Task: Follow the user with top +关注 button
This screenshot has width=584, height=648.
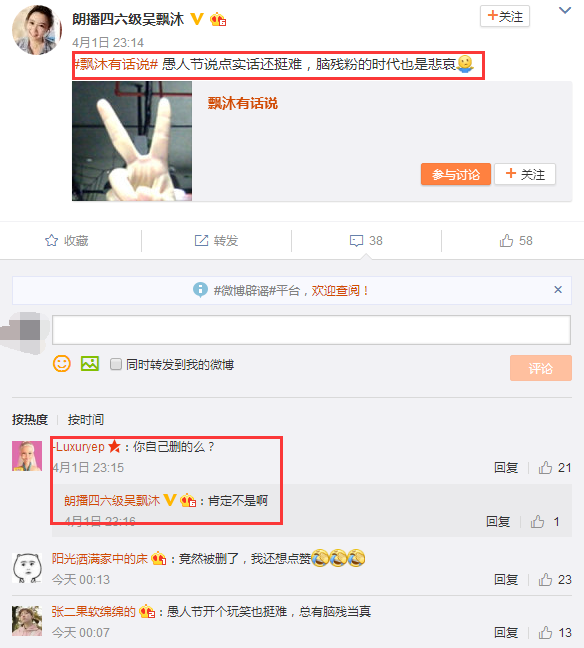Action: click(x=505, y=17)
